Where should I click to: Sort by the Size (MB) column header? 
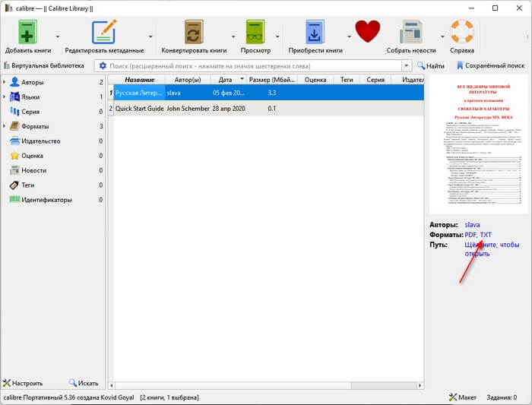[x=272, y=80]
